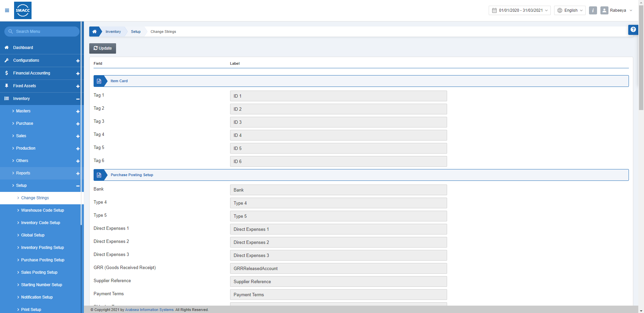Open the help question mark icon
This screenshot has height=313, width=644.
[x=633, y=30]
